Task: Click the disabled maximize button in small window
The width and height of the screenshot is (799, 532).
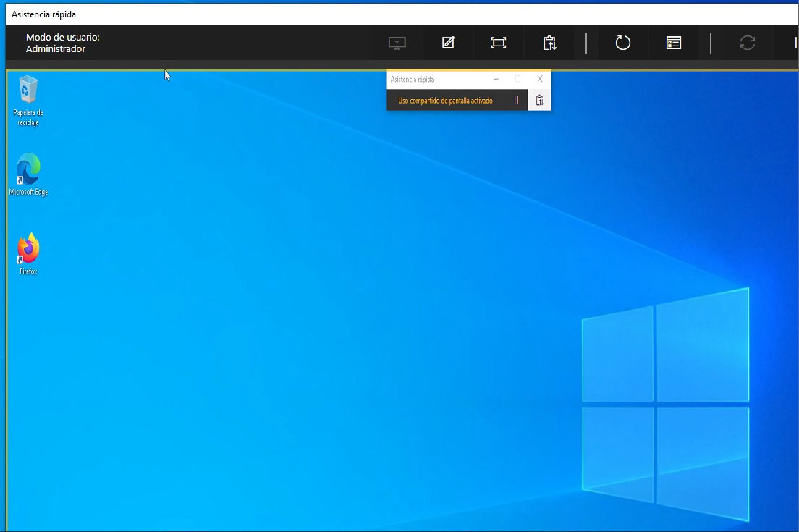Action: click(517, 79)
